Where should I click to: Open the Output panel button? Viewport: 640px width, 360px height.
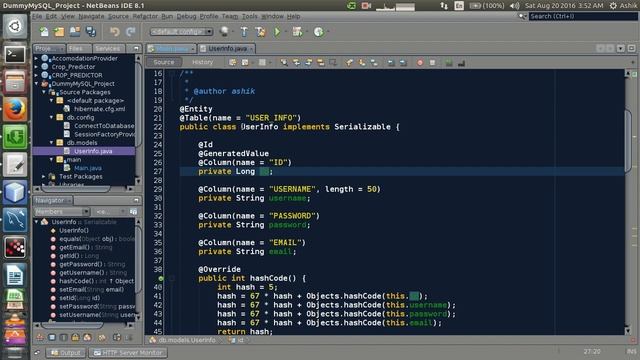tap(66, 352)
